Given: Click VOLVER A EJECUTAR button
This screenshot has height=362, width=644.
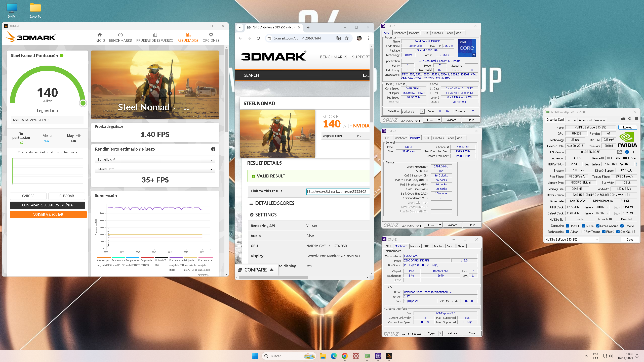Looking at the screenshot, I should pos(48,214).
